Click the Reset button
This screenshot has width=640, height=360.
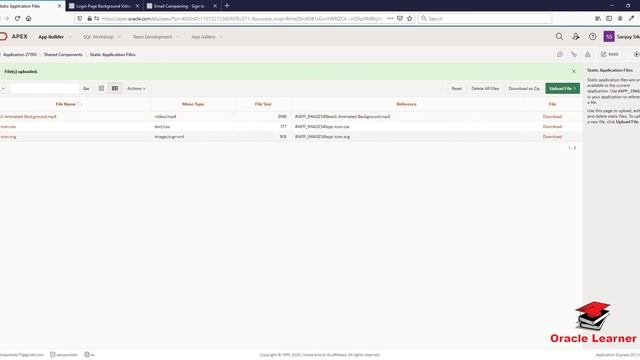tap(456, 89)
